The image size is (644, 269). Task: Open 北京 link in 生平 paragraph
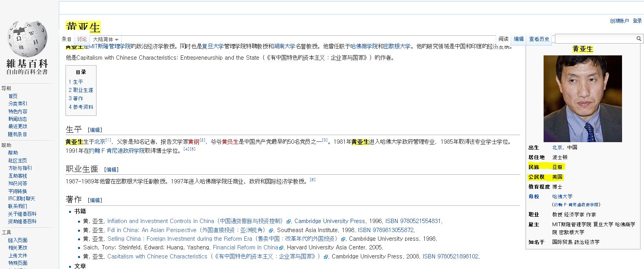pos(100,142)
